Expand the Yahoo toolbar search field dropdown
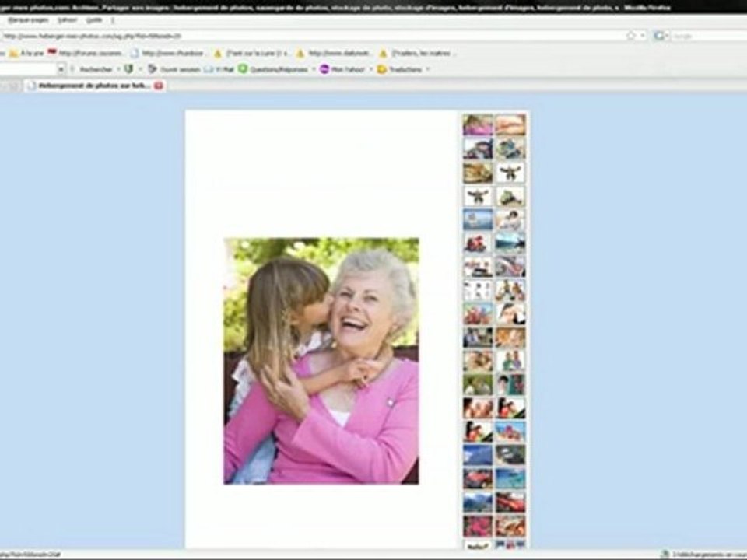 (x=61, y=69)
